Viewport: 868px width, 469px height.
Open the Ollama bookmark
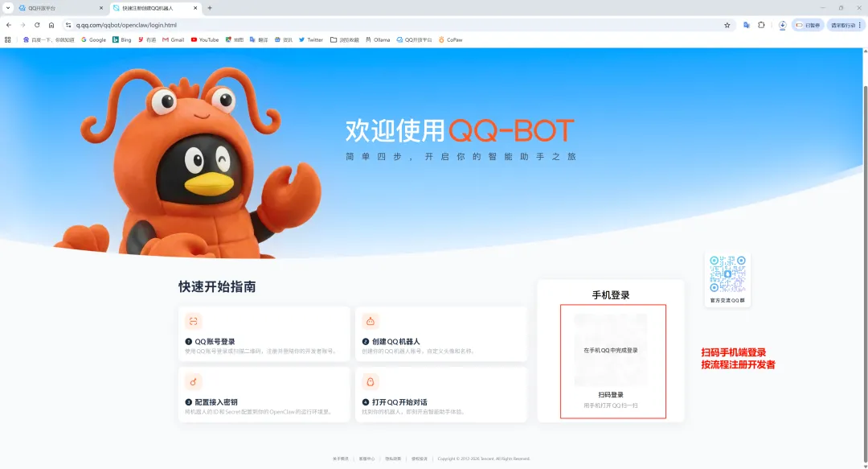tap(378, 40)
